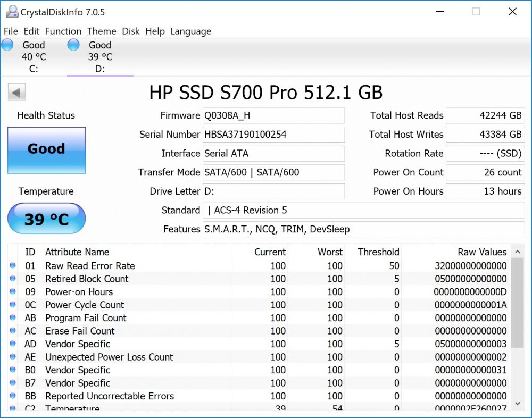Image resolution: width=532 pixels, height=418 pixels.
Task: Click the attribute list scroll up arrow
Action: [518, 252]
